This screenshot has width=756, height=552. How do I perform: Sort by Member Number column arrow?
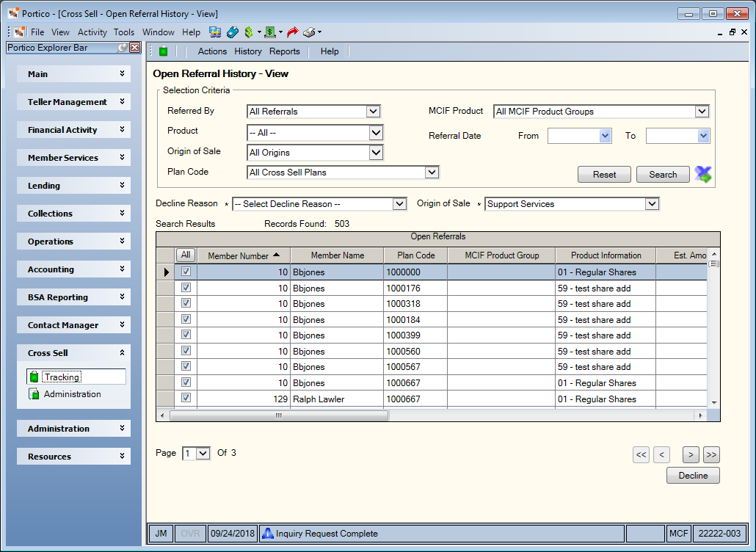coord(276,255)
